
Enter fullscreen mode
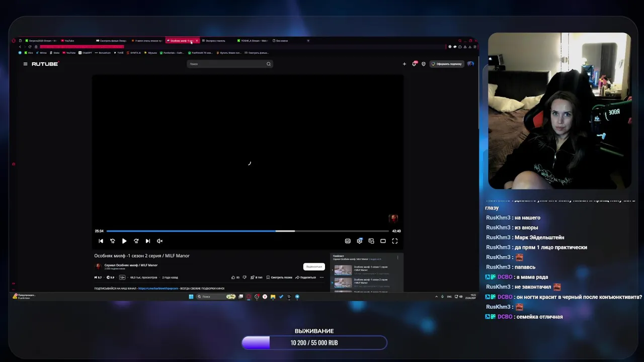click(x=395, y=241)
